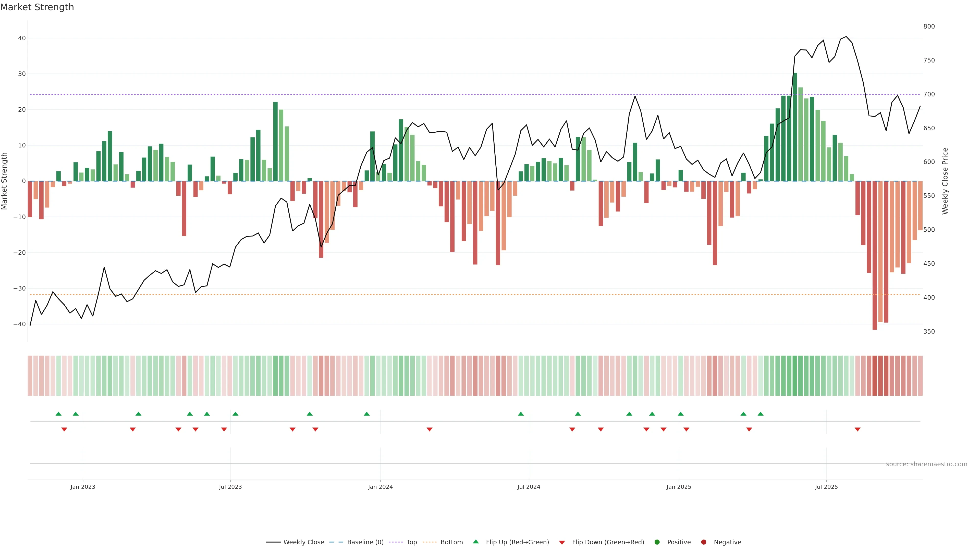Toggle the Flip Down (Green→Red) legend label
The height and width of the screenshot is (551, 980).
[x=608, y=542]
